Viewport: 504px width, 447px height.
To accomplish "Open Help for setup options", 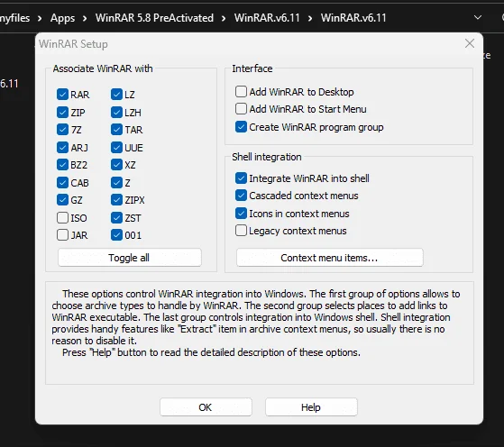I will coord(311,407).
